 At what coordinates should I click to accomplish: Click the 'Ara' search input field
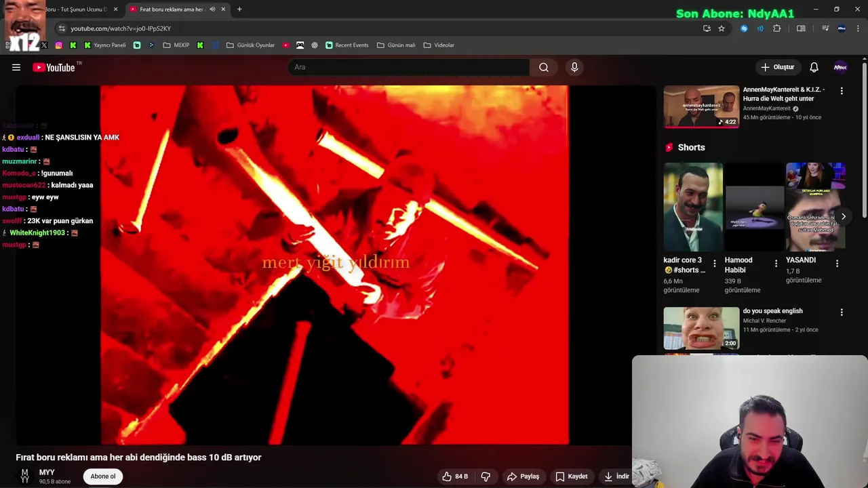tap(409, 67)
